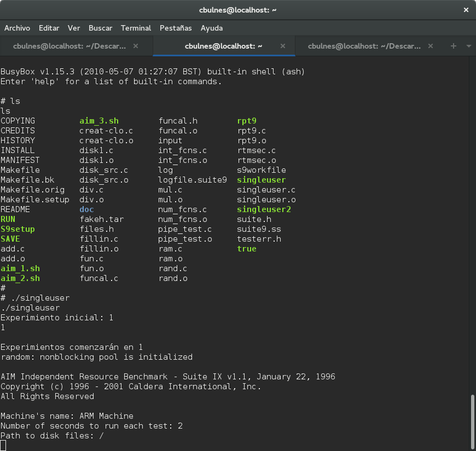Click the testerr.h file name

259,239
